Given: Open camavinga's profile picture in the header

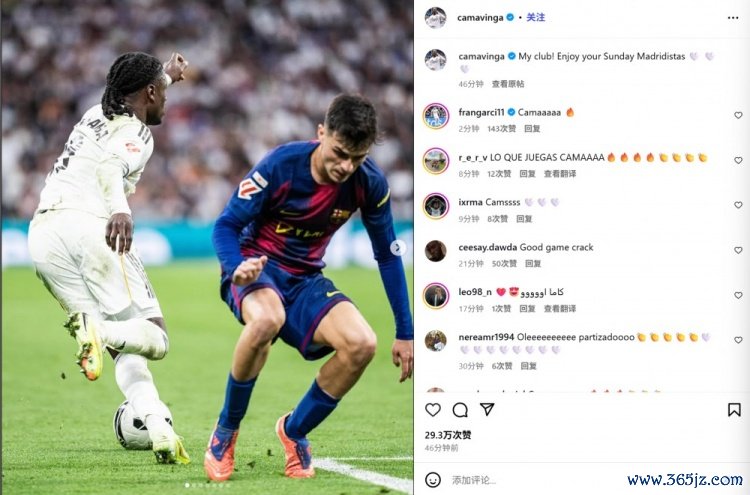Looking at the screenshot, I should coord(435,18).
